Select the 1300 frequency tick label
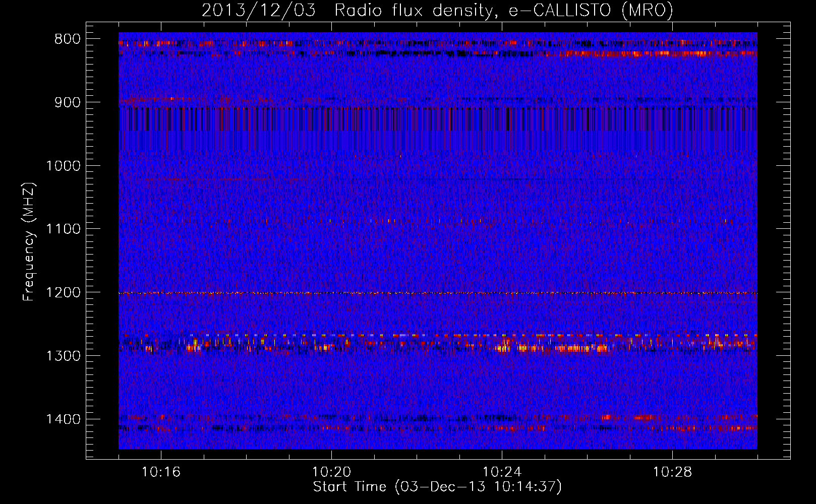Image resolution: width=816 pixels, height=504 pixels. pos(63,356)
